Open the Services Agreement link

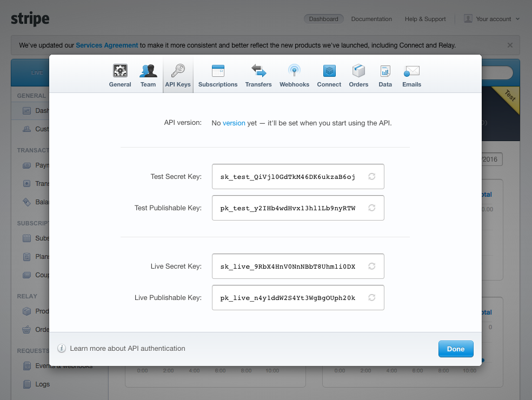click(x=107, y=45)
